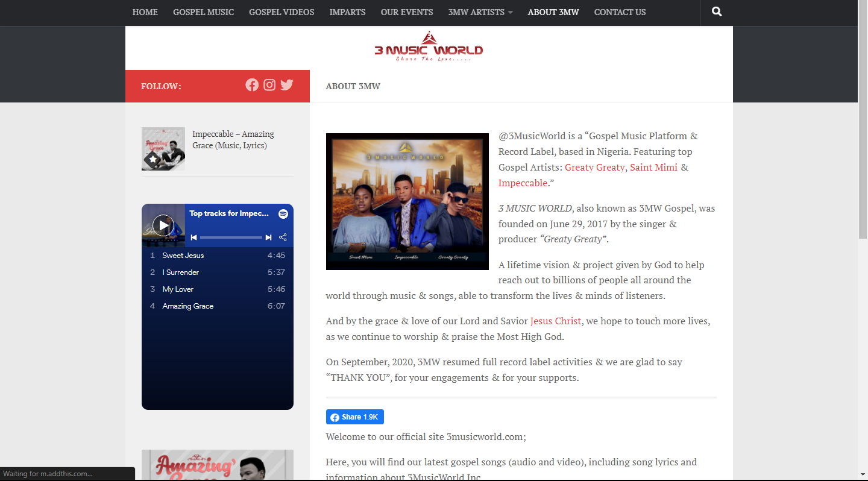The width and height of the screenshot is (868, 481).
Task: Open the Jesus Christ hyperlink
Action: [556, 321]
